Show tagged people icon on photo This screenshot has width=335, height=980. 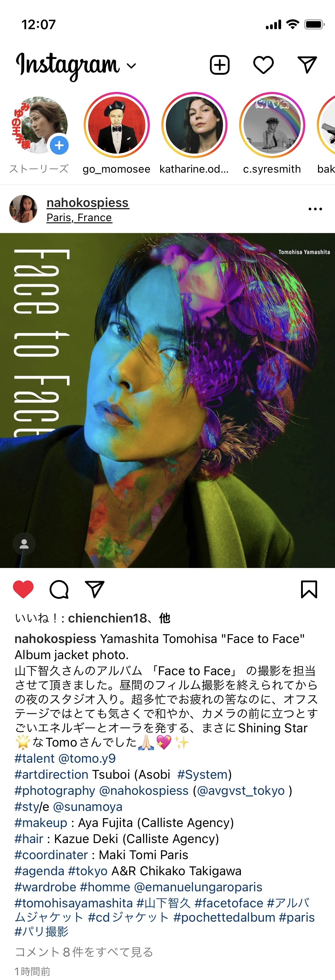pyautogui.click(x=24, y=544)
